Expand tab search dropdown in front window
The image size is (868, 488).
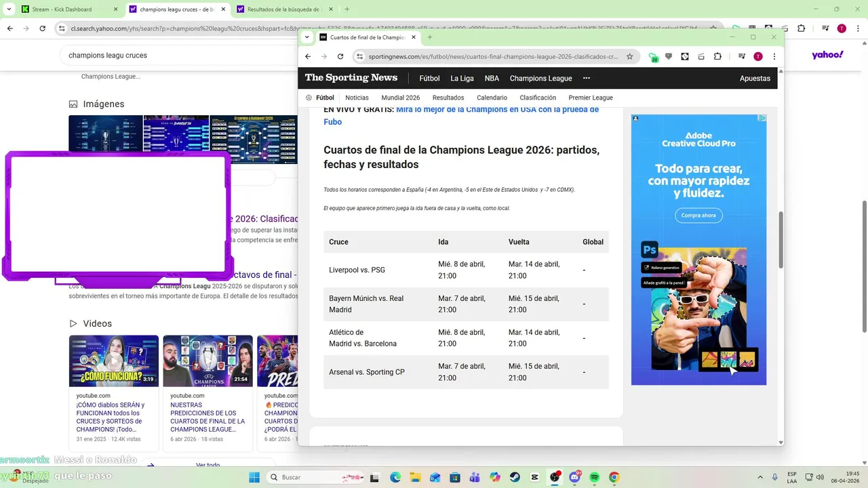[307, 37]
